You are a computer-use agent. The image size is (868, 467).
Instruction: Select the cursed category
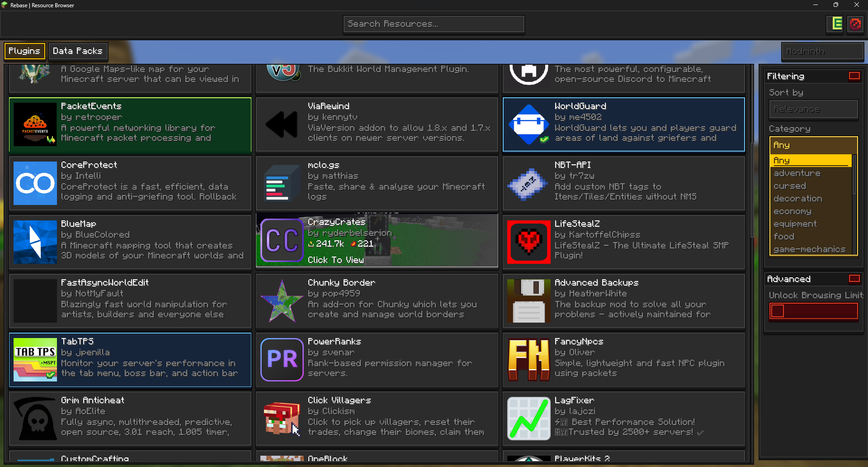[811, 186]
